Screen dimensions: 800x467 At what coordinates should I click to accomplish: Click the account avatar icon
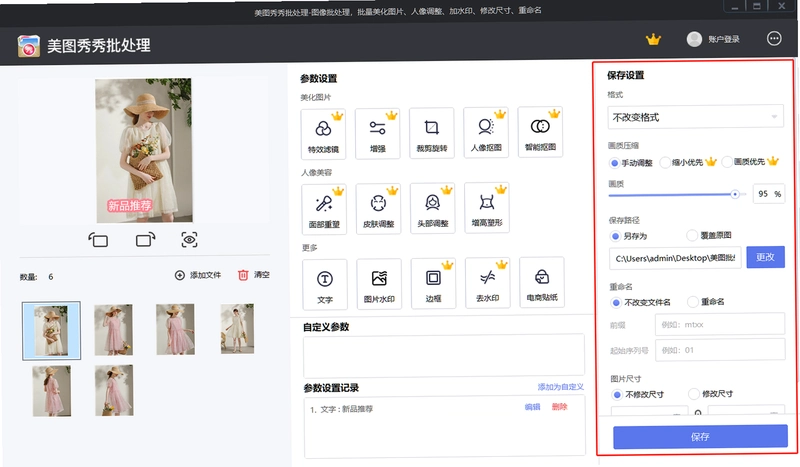[694, 39]
